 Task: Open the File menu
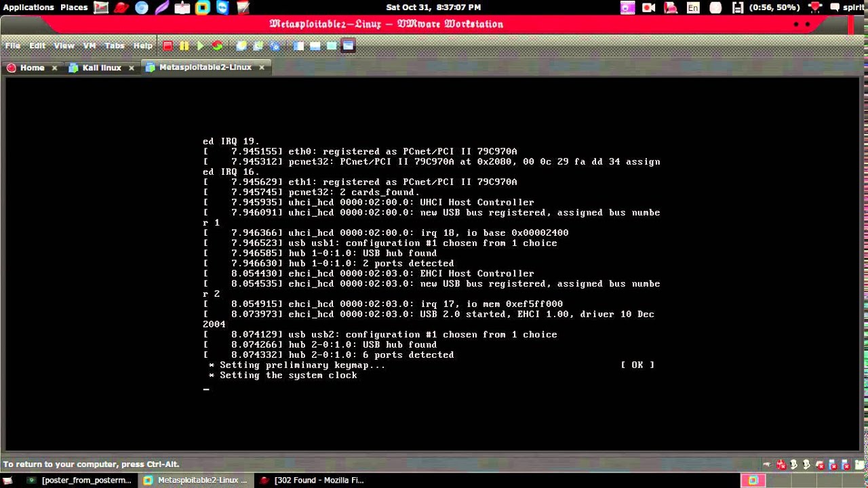(13, 46)
